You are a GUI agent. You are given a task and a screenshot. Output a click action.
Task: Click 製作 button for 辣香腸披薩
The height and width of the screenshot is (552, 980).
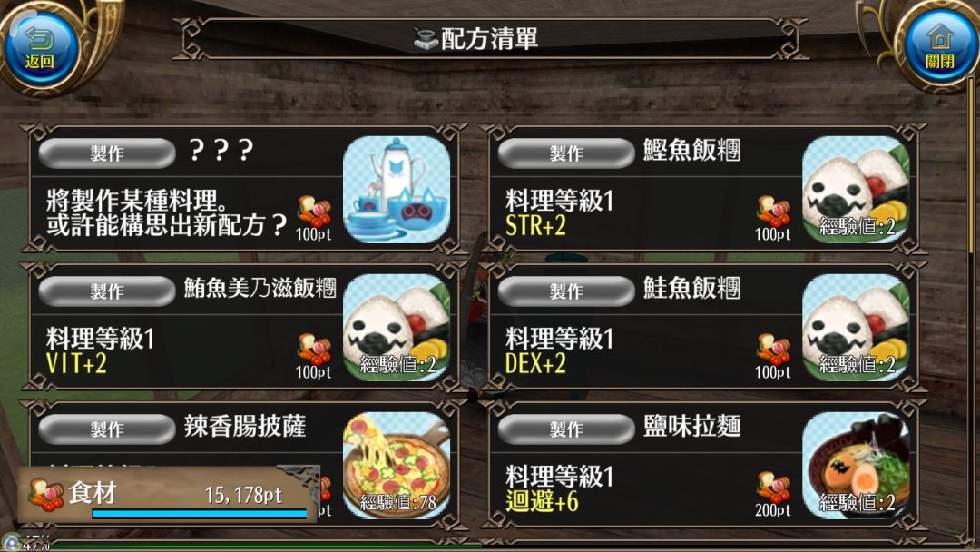pyautogui.click(x=107, y=429)
